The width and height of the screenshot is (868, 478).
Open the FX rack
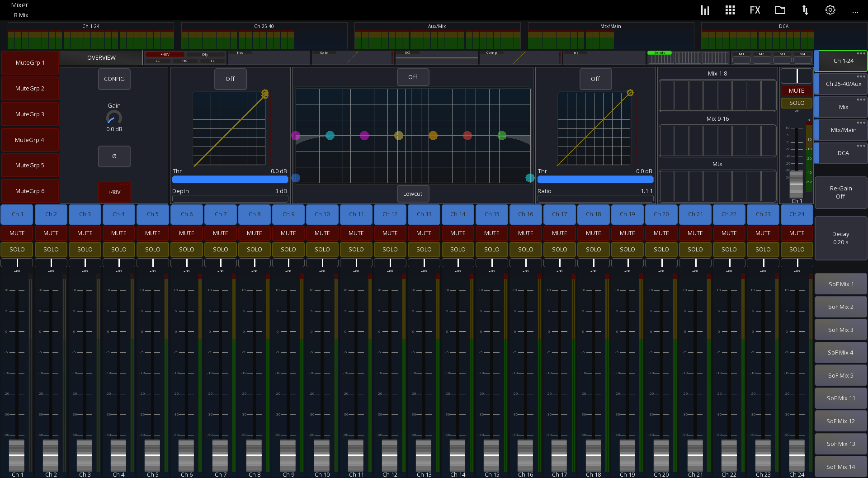pos(755,9)
